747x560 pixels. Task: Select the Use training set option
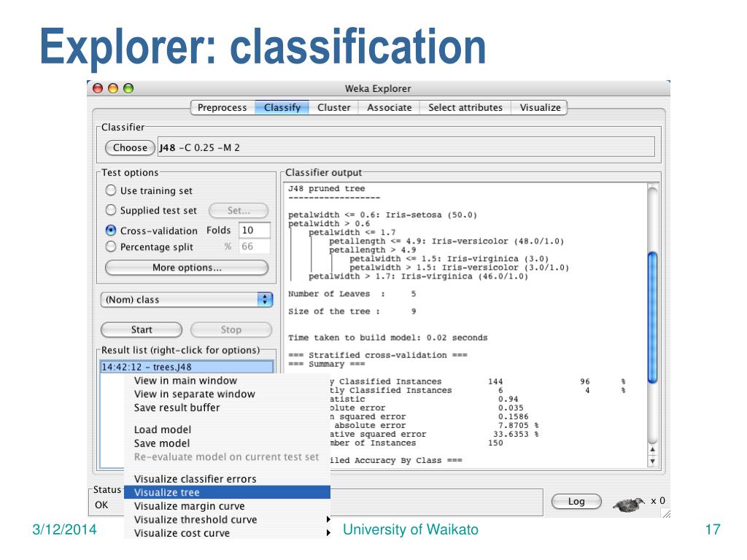[x=111, y=190]
